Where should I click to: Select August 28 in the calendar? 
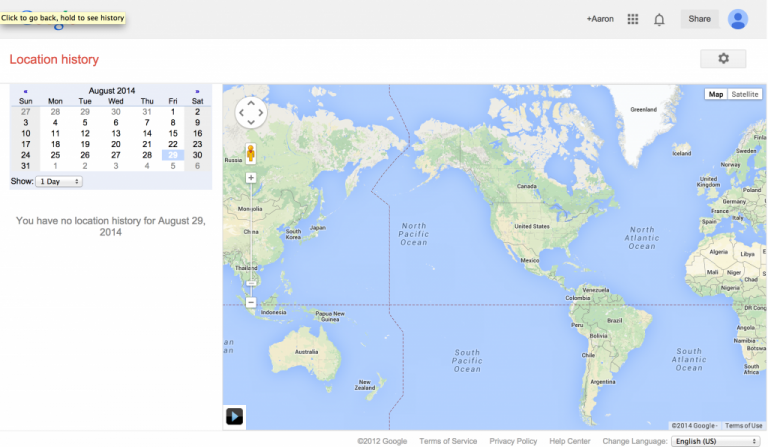tap(147, 155)
